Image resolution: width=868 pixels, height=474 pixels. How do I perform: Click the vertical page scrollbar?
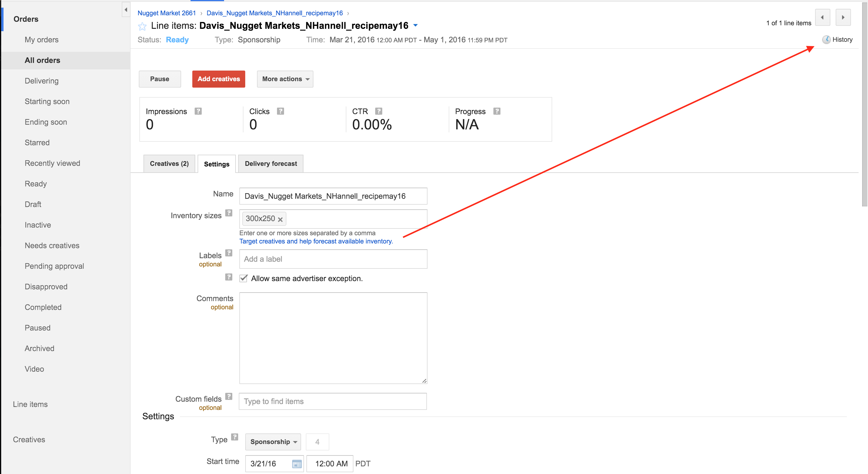864,104
